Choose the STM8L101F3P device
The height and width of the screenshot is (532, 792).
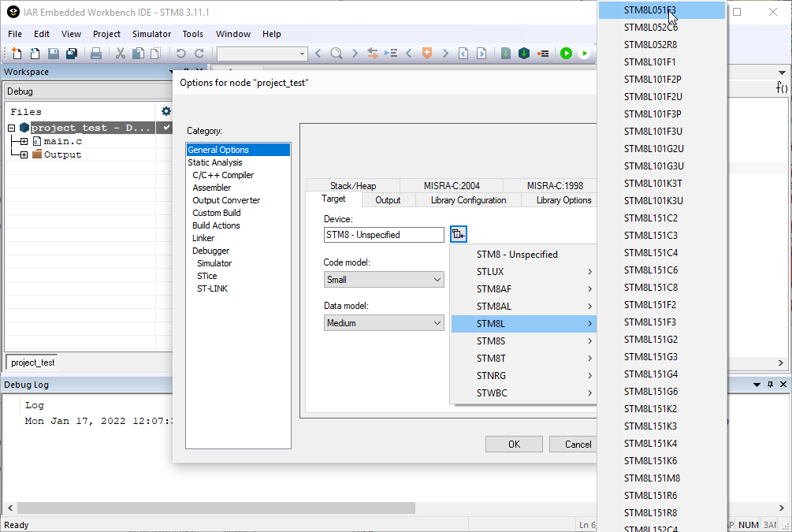[x=662, y=114]
